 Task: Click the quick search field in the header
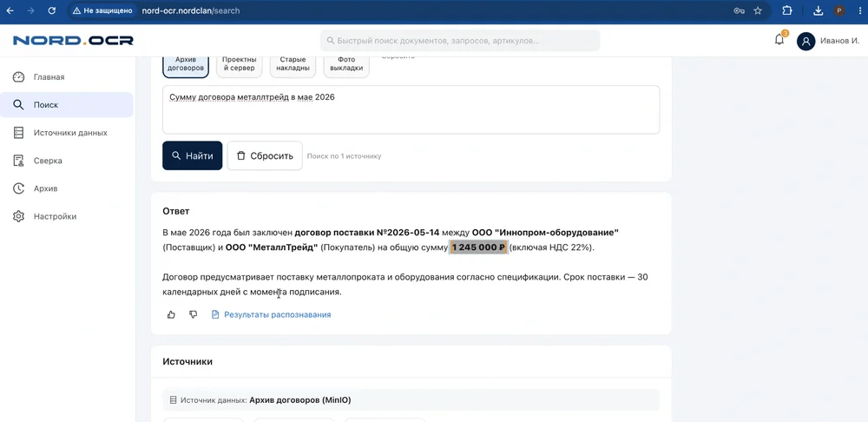click(x=460, y=41)
